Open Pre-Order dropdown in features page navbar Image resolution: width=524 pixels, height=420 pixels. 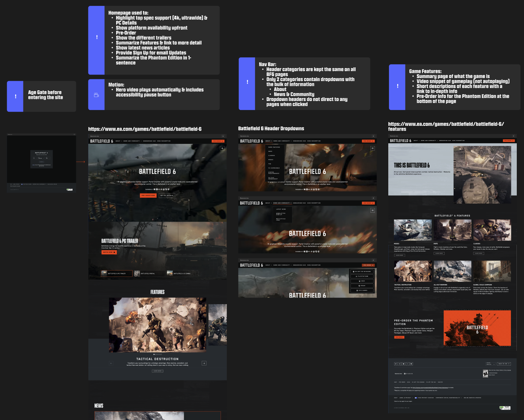click(x=509, y=141)
